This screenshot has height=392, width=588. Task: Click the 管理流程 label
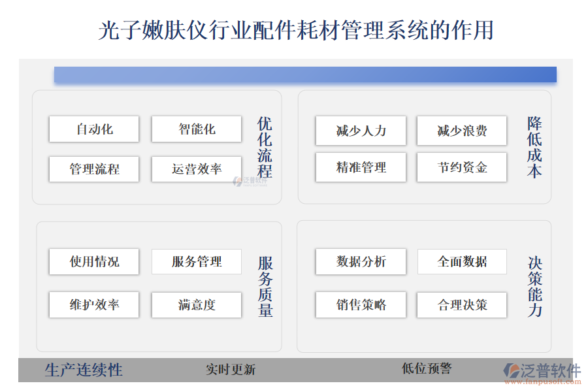click(93, 169)
